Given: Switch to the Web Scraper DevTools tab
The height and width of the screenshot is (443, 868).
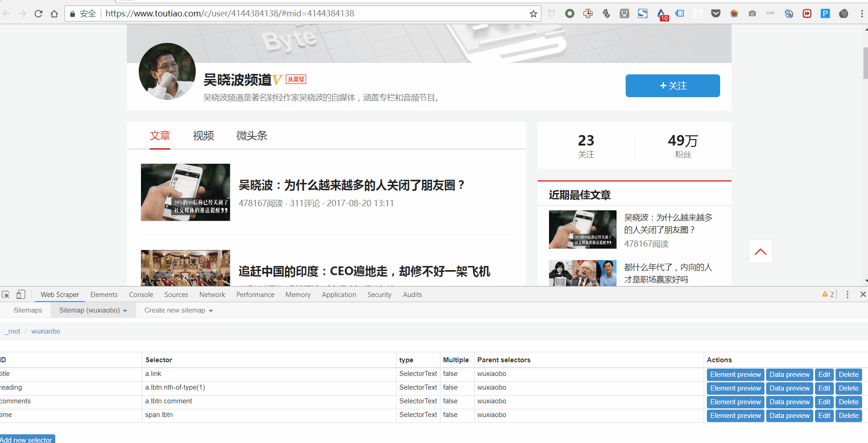Looking at the screenshot, I should pos(60,295).
